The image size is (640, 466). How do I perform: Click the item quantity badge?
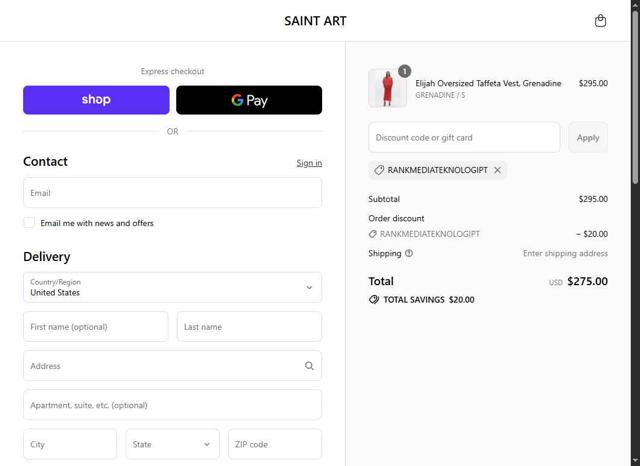click(404, 71)
